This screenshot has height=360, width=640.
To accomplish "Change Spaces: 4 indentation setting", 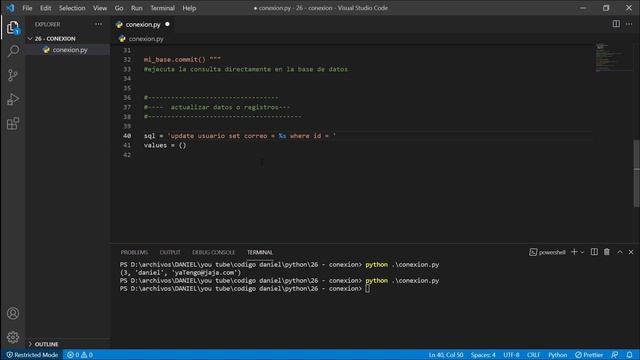I will click(483, 355).
